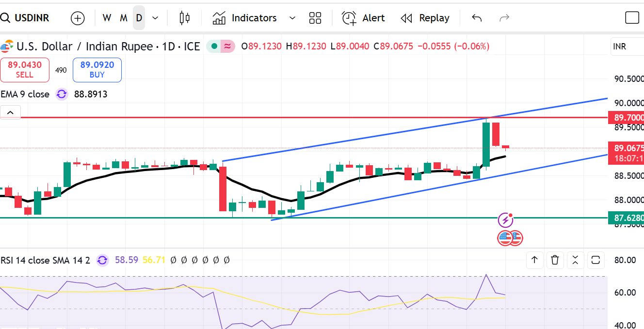Image resolution: width=644 pixels, height=329 pixels.
Task: Open the candlestick chart style picker
Action: coord(184,18)
